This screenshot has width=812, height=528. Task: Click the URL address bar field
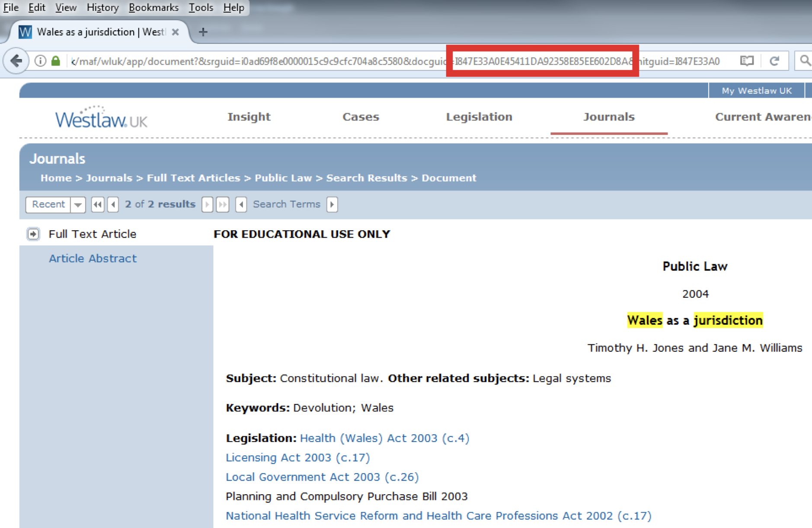click(x=259, y=61)
